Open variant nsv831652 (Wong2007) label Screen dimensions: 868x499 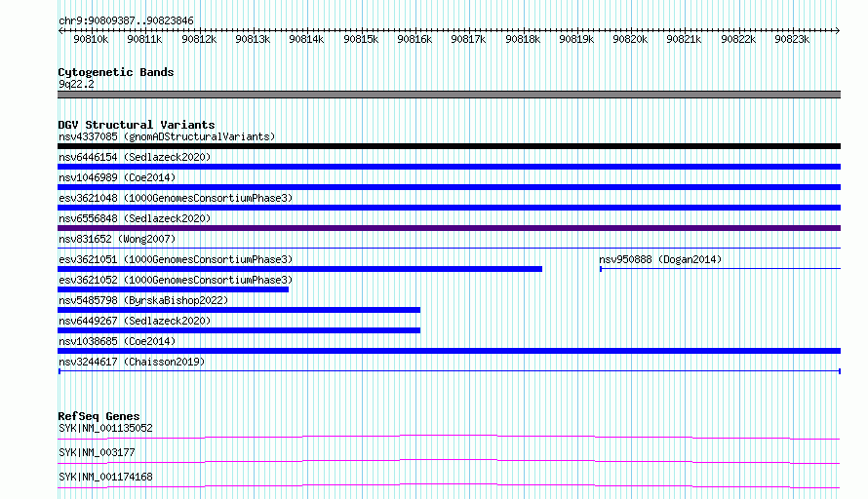(x=117, y=239)
